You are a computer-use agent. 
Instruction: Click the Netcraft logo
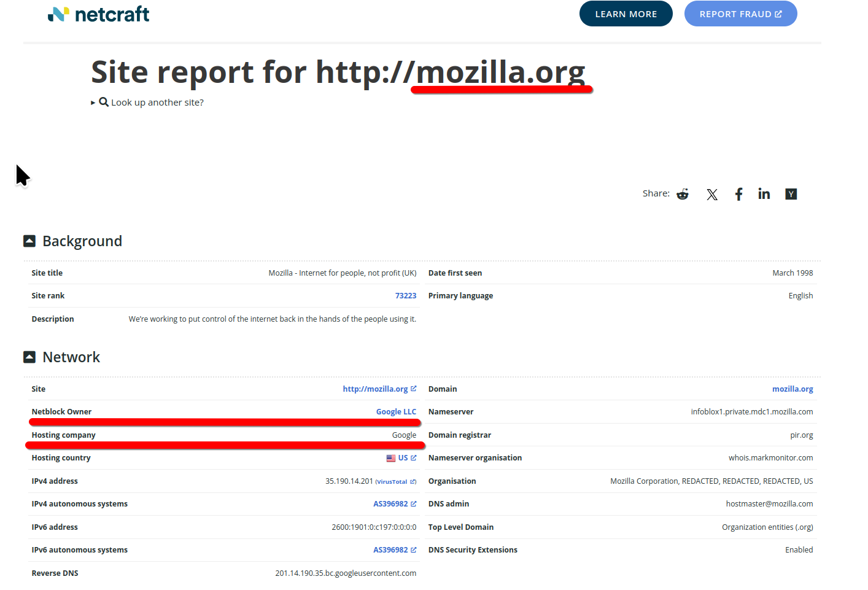[x=98, y=14]
